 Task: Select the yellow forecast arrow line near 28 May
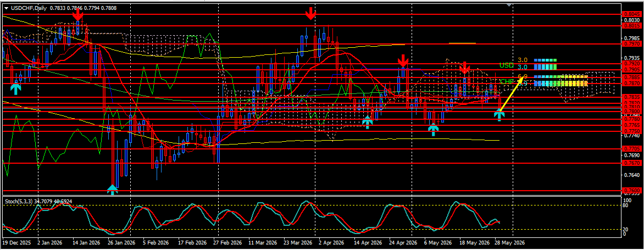[x=512, y=94]
